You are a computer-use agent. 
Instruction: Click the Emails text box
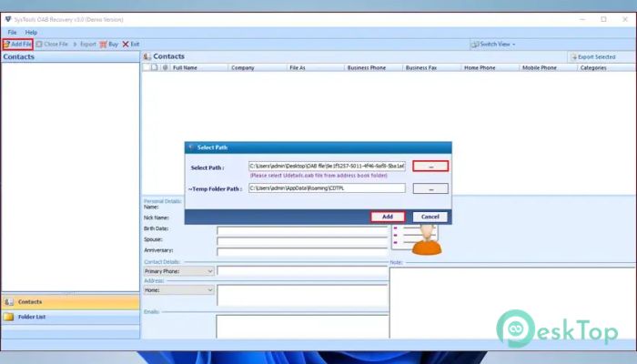coord(302,327)
